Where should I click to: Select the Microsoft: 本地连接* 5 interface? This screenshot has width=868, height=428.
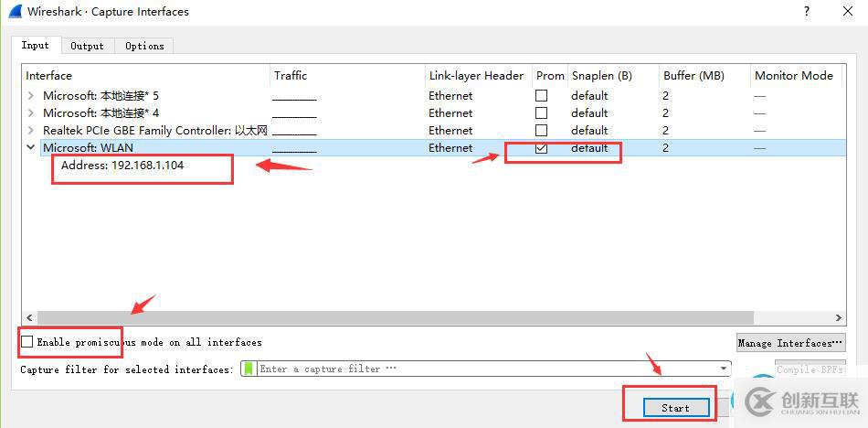pos(101,96)
